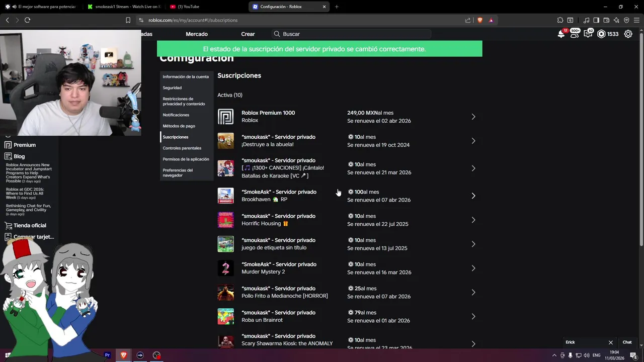This screenshot has width=644, height=362.
Task: Read Roblox at GDC 2026 blog post
Action: pos(25,194)
